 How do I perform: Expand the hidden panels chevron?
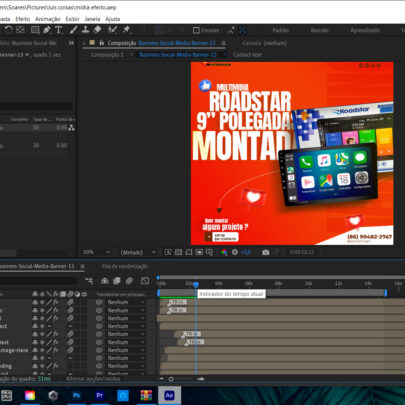point(71,43)
